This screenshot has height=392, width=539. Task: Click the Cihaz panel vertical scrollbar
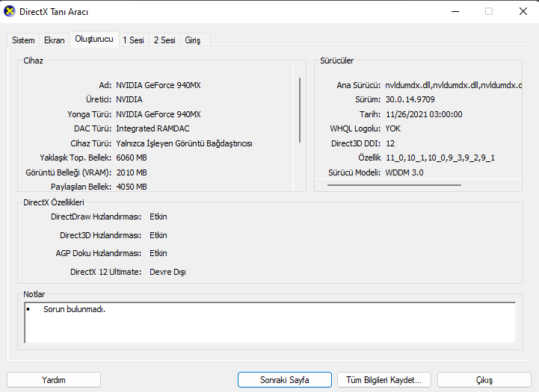pos(300,110)
